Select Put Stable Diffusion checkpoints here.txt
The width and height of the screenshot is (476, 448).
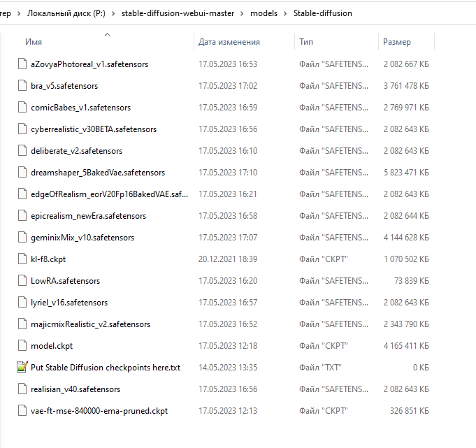click(x=106, y=368)
